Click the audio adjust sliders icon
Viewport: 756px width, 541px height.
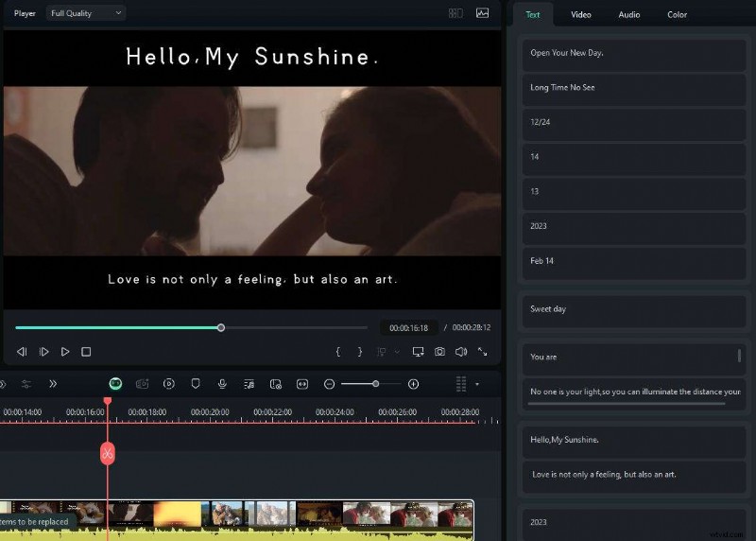tap(26, 384)
